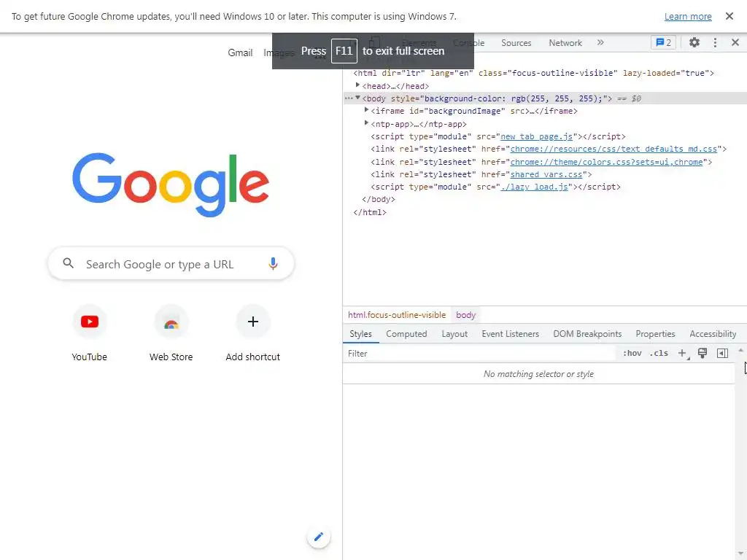
Task: Switch to the Accessibility pane tab
Action: coord(713,334)
